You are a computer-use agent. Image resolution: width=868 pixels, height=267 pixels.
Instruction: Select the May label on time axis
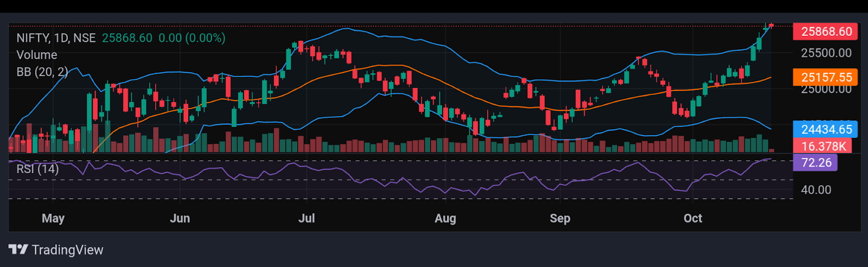pos(53,218)
